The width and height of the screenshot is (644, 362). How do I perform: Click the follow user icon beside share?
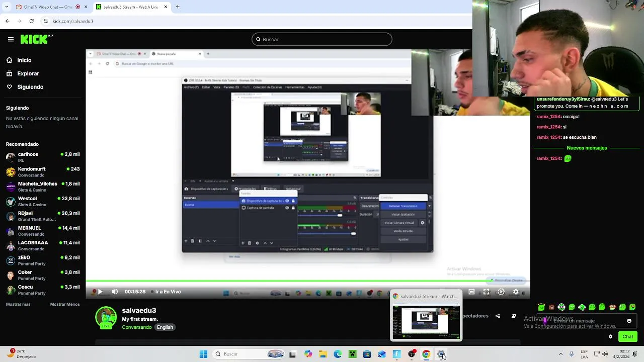pos(514,316)
